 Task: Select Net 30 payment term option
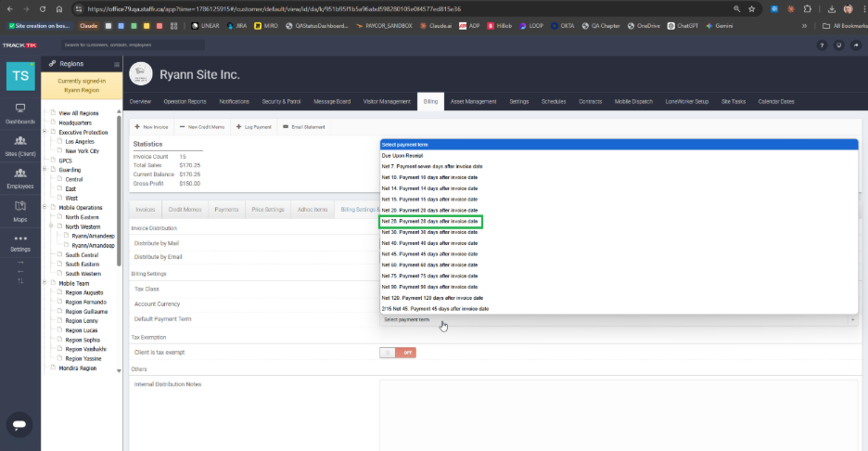619,232
